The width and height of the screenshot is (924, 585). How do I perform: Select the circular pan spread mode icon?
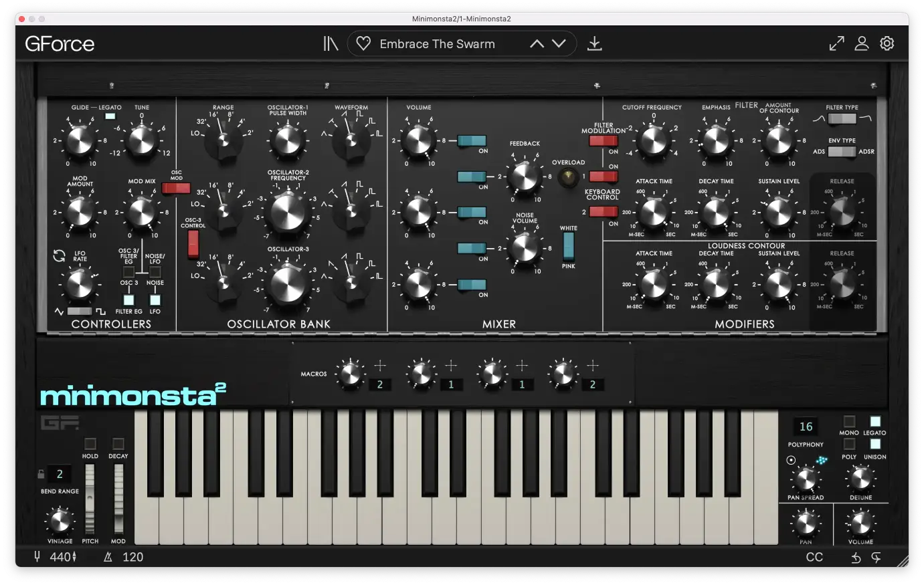click(x=792, y=460)
